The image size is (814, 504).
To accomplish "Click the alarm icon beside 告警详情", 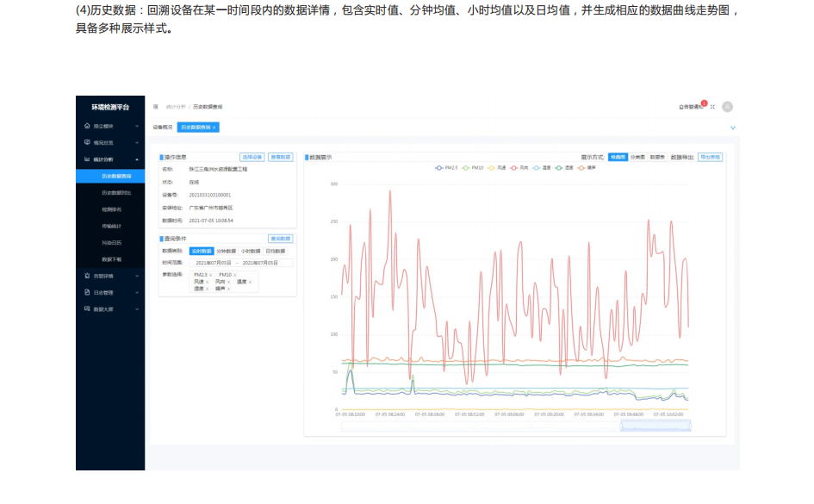I will 87,276.
